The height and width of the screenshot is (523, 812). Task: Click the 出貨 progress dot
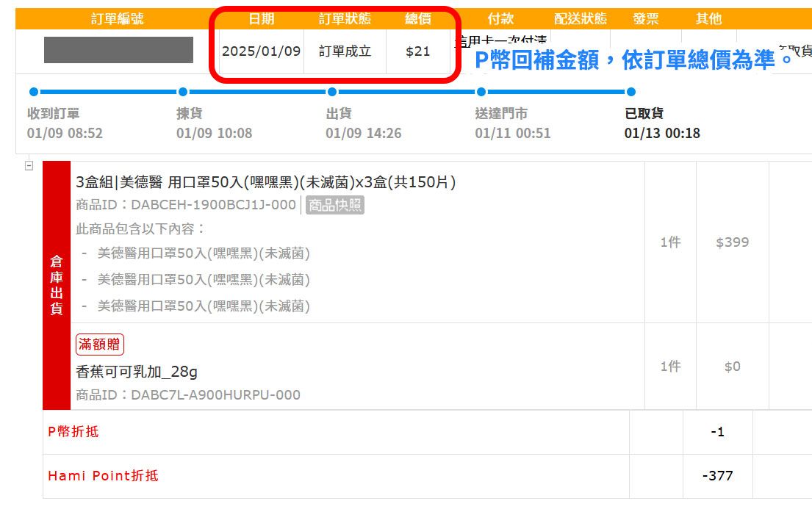(332, 92)
